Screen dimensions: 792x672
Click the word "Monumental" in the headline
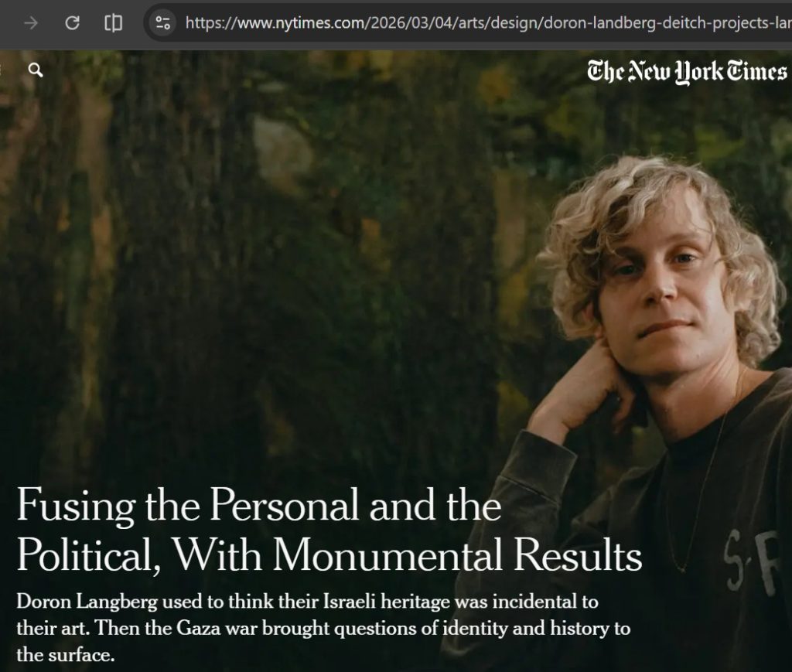[387, 554]
